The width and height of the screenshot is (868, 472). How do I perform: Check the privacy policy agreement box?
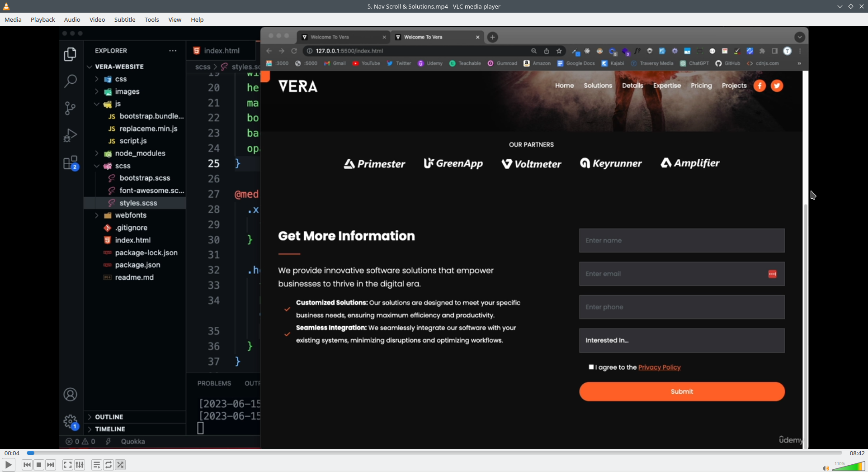pyautogui.click(x=591, y=367)
